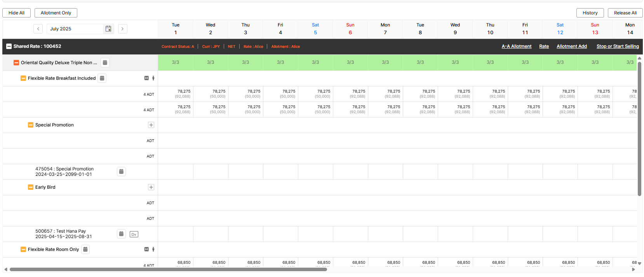This screenshot has height=277, width=644.
Task: Click 3/3 allotment cell for Mon 7
Action: [385, 62]
